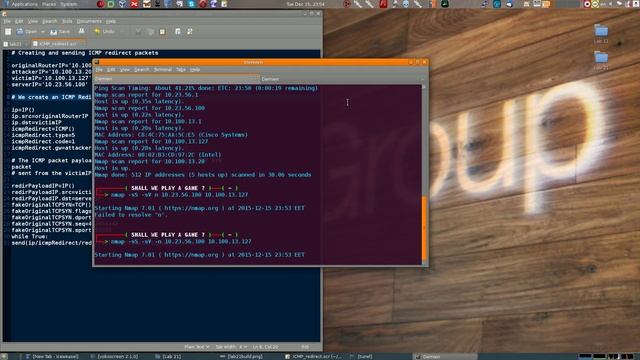The width and height of the screenshot is (640, 360).
Task: Open the terminal's View menu
Action: [124, 70]
